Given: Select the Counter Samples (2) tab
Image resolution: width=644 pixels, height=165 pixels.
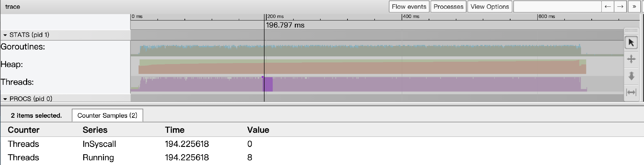Looking at the screenshot, I should pyautogui.click(x=107, y=115).
